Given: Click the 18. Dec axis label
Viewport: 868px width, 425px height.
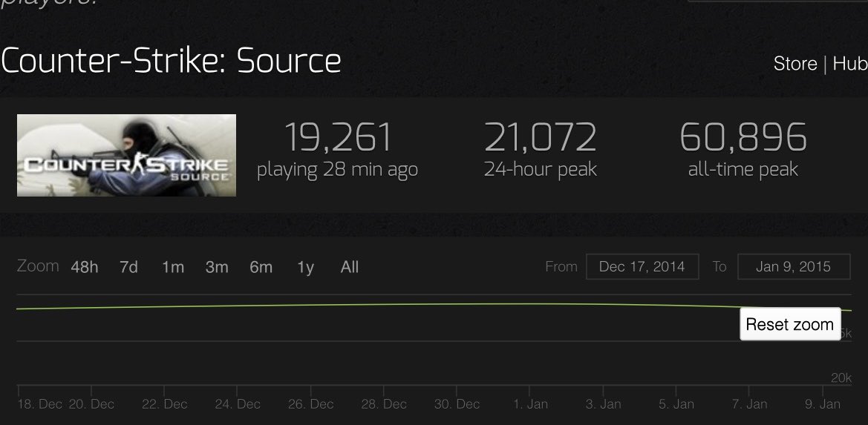Looking at the screenshot, I should pyautogui.click(x=40, y=404).
